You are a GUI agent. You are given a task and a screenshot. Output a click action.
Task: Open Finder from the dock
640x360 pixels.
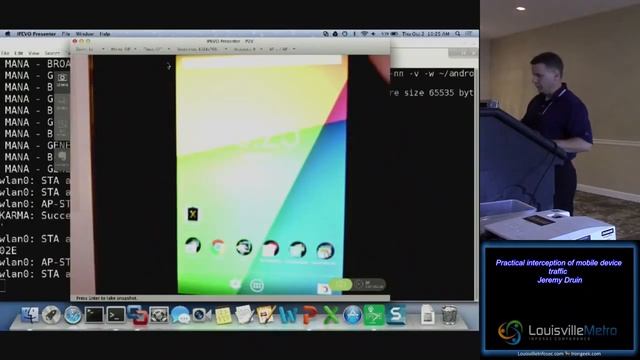pyautogui.click(x=30, y=315)
